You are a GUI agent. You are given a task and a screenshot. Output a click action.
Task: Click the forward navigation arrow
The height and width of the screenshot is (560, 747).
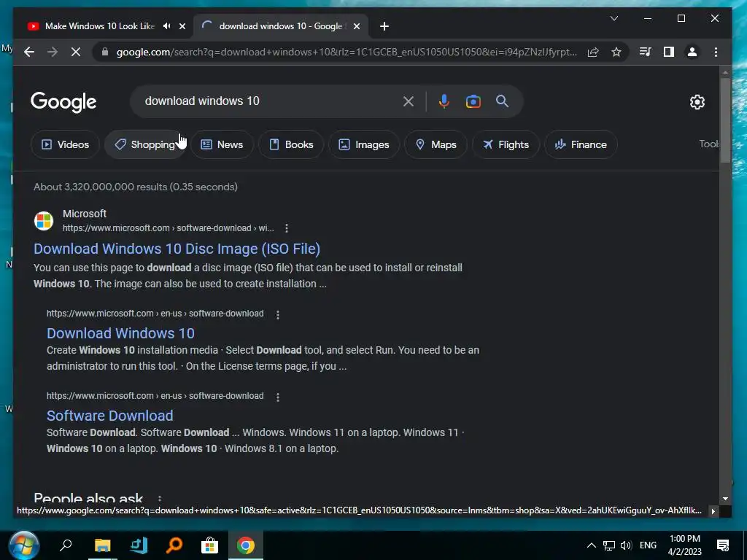[53, 52]
